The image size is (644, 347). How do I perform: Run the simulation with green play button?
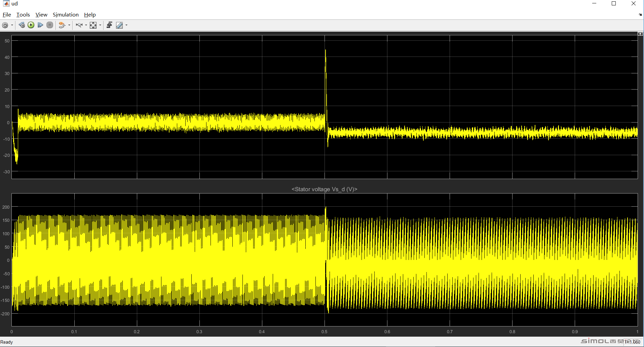(x=31, y=25)
